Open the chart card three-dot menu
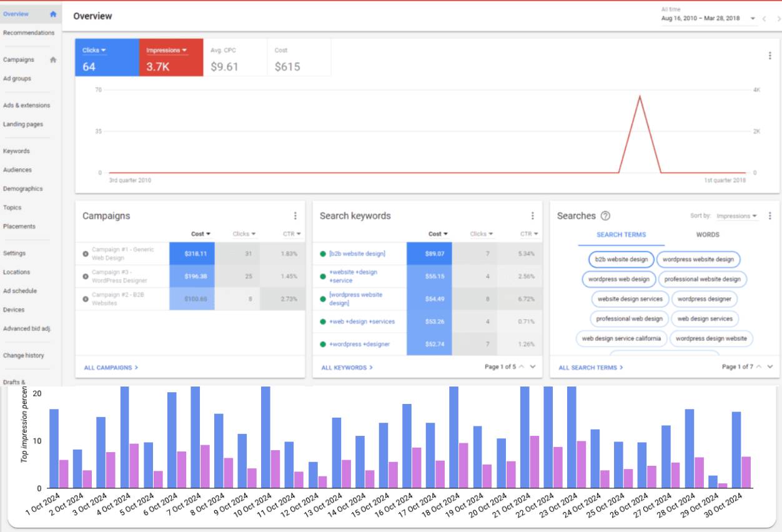The width and height of the screenshot is (782, 532). tap(770, 56)
